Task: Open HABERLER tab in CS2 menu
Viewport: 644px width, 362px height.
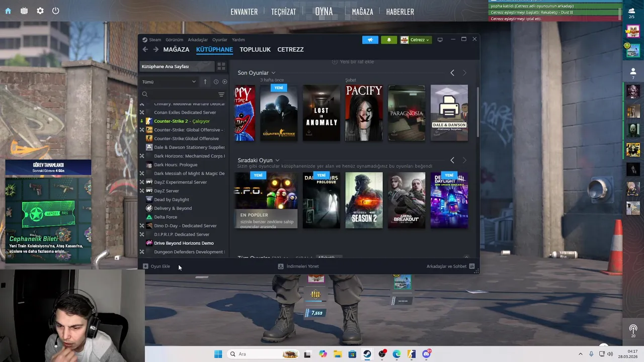Action: click(x=400, y=12)
